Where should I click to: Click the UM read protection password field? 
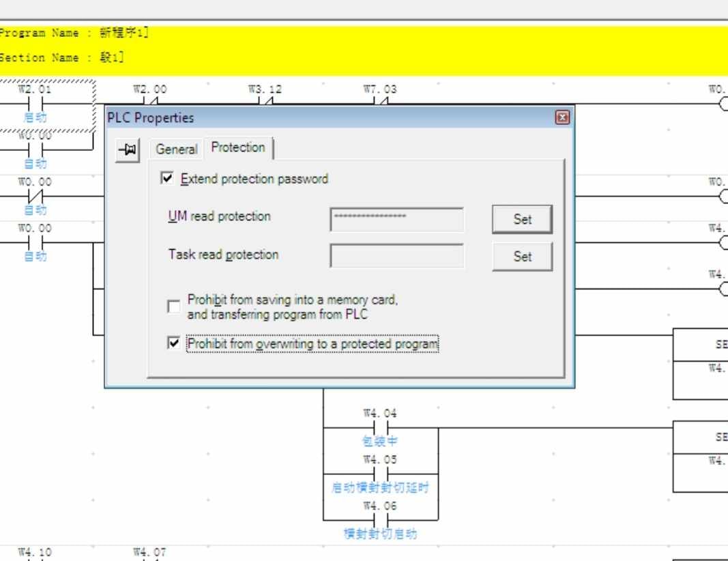coord(396,219)
